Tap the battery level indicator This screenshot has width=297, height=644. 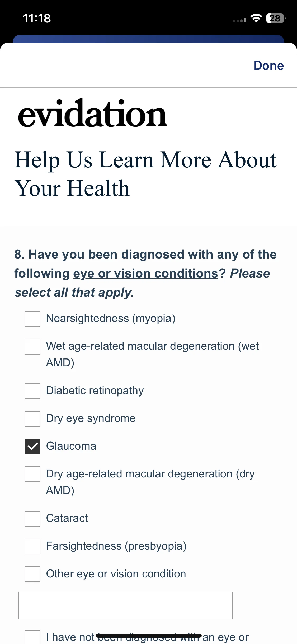pos(276,18)
